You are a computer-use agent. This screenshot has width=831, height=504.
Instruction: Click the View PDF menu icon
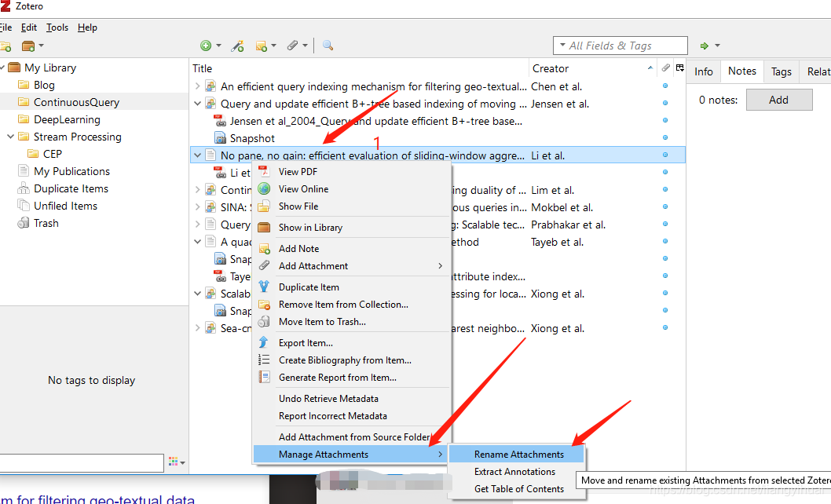(264, 171)
